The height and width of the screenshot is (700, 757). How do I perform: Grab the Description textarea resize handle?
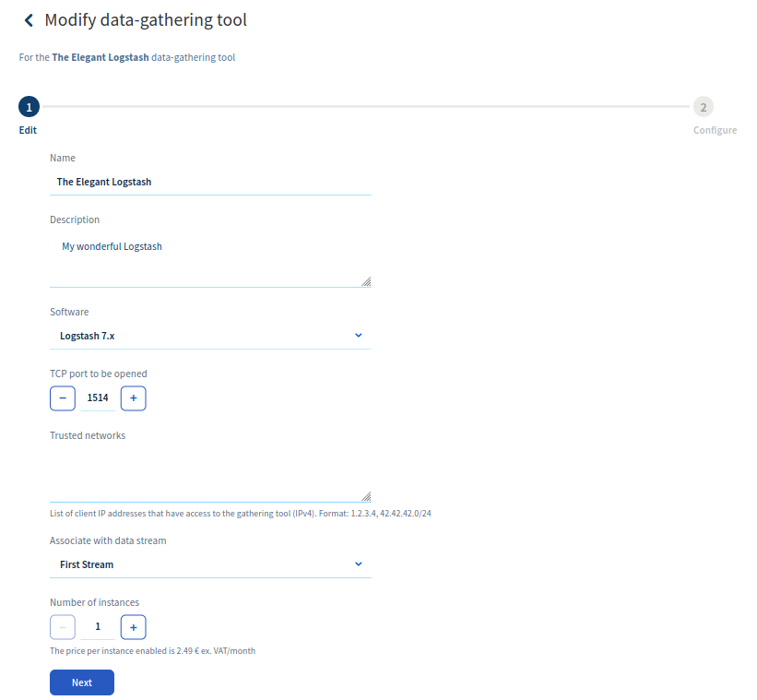click(366, 281)
